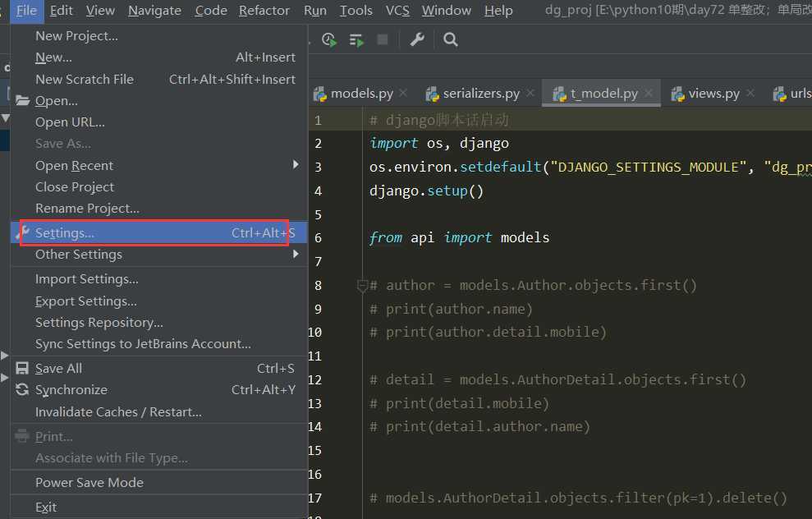
Task: Choose Other Settings menu entry
Action: (x=159, y=255)
